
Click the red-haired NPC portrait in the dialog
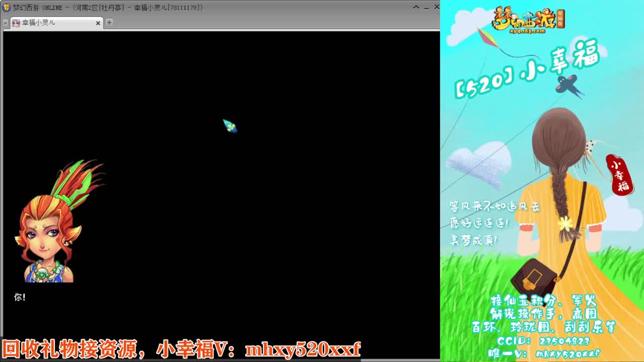coord(59,221)
